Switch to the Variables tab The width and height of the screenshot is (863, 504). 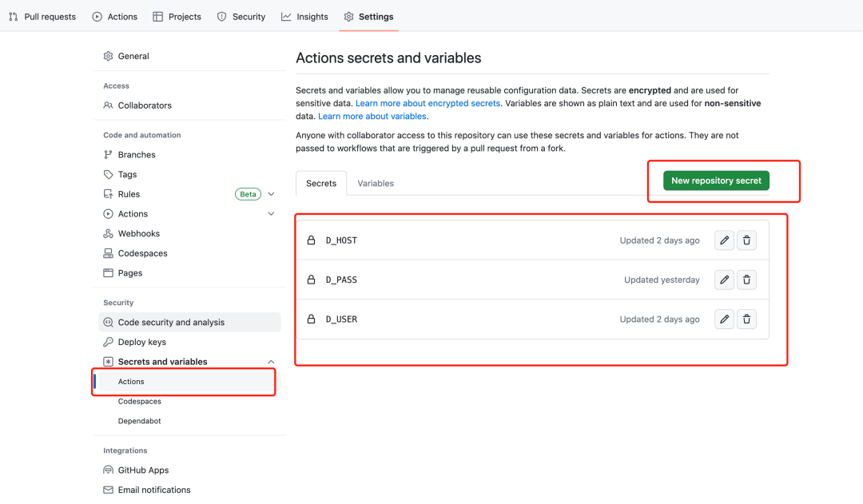376,184
